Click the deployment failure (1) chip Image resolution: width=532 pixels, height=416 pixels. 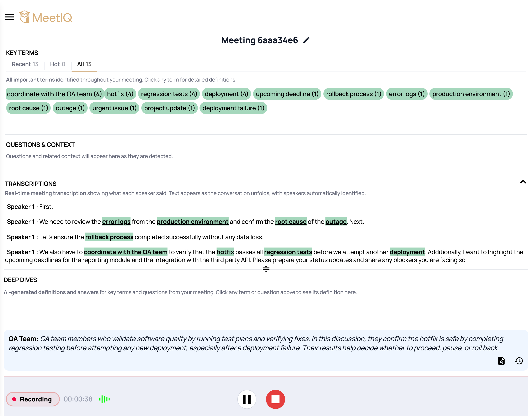pos(233,108)
